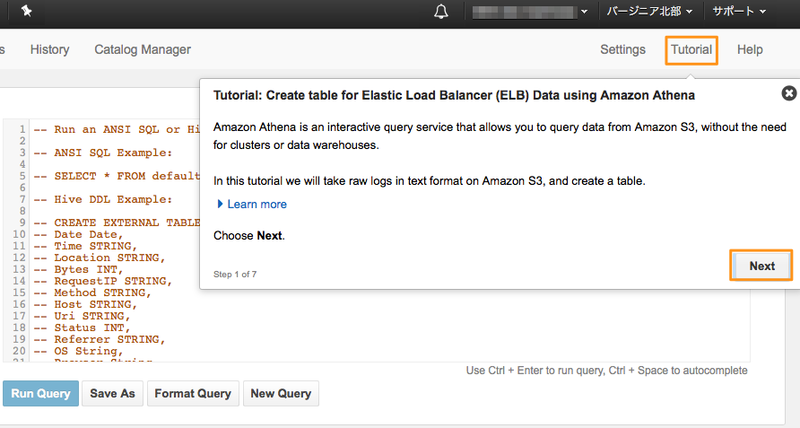This screenshot has height=428, width=800.
Task: Click the pin icon in the top bar
Action: [27, 11]
